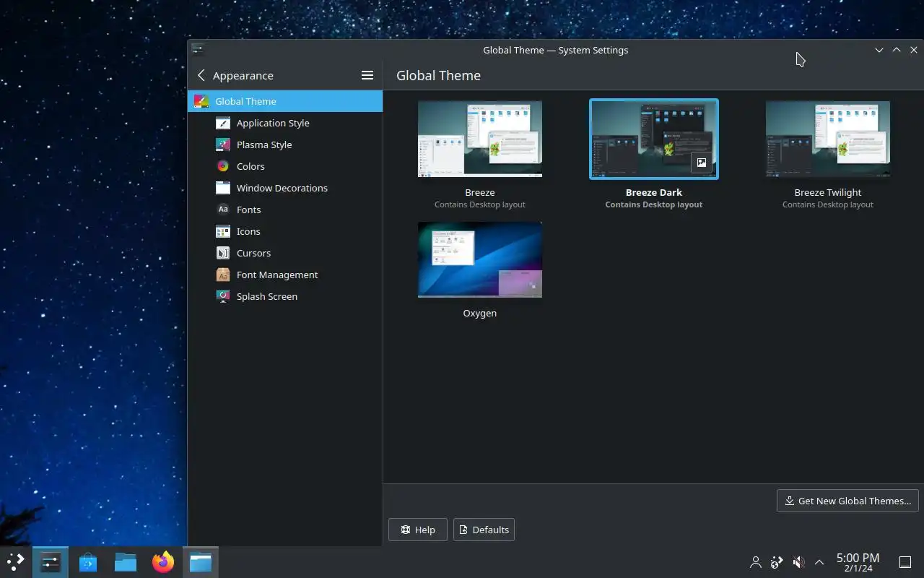Click the Font Management label
Screen dimensions: 924x578
pos(277,275)
